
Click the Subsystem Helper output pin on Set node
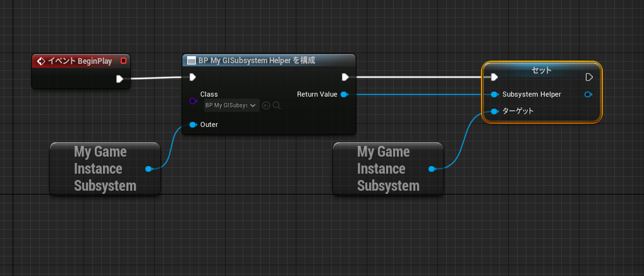[x=588, y=95]
